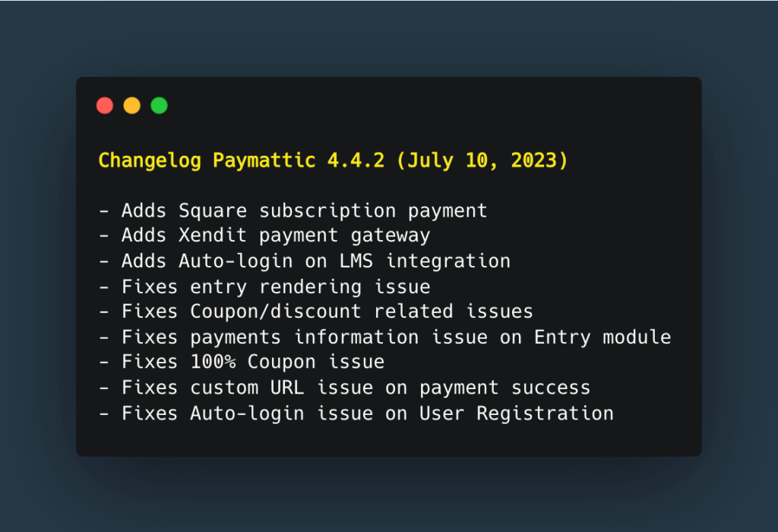Click 'Fixes custom URL issue on payment success'

point(344,388)
